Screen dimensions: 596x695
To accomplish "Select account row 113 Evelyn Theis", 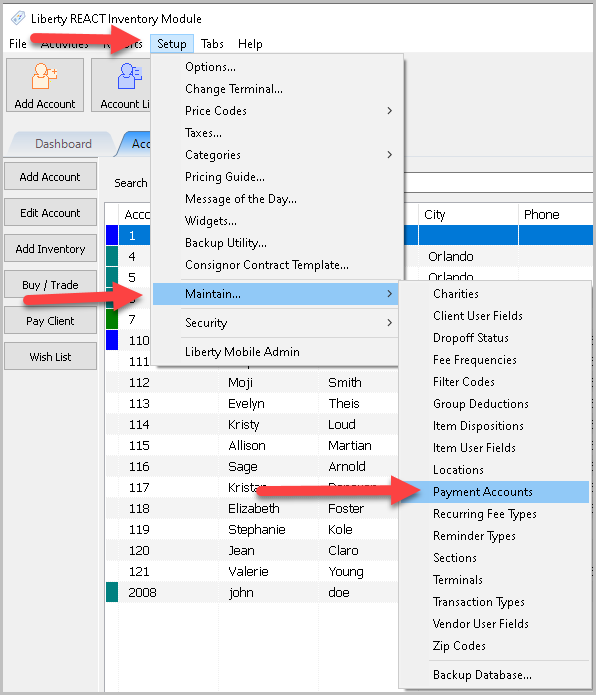I will (252, 404).
